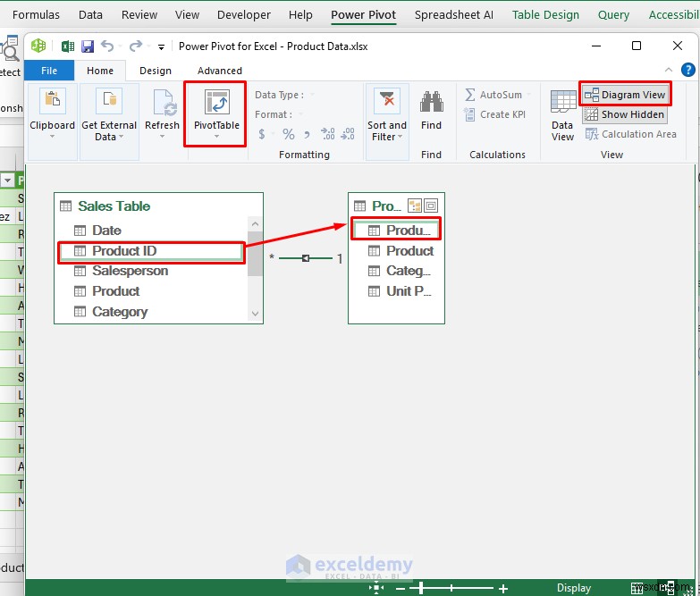Collapse the Power Pivot ribbon chevron
This screenshot has width=700, height=596.
(x=669, y=70)
